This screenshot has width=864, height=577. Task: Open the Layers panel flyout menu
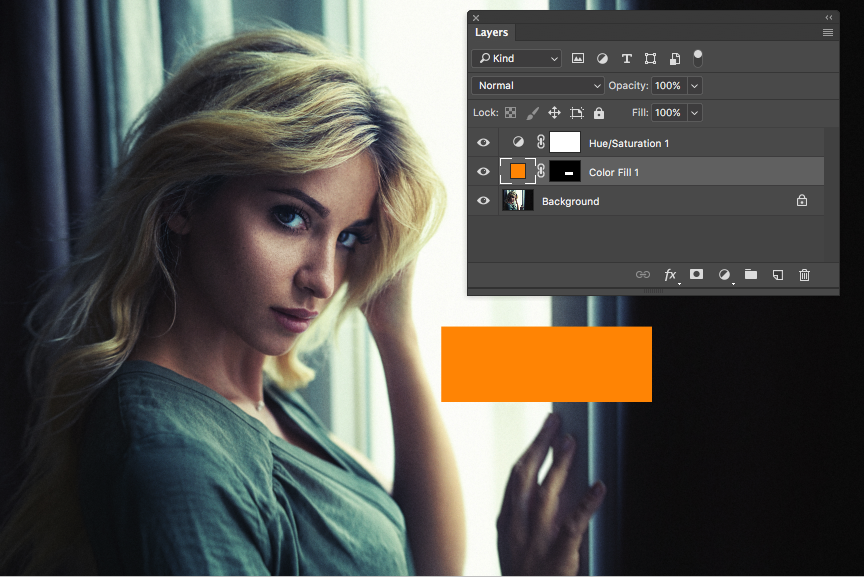tap(828, 31)
